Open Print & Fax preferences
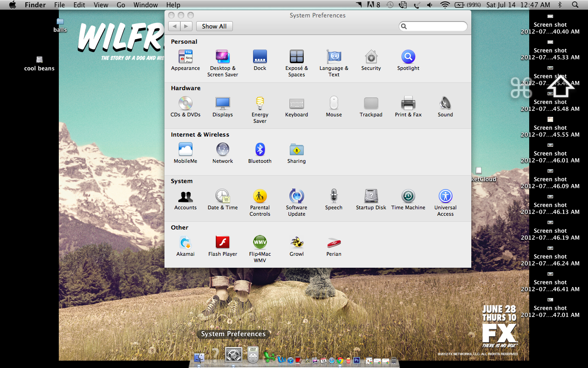The height and width of the screenshot is (368, 588). [x=408, y=107]
